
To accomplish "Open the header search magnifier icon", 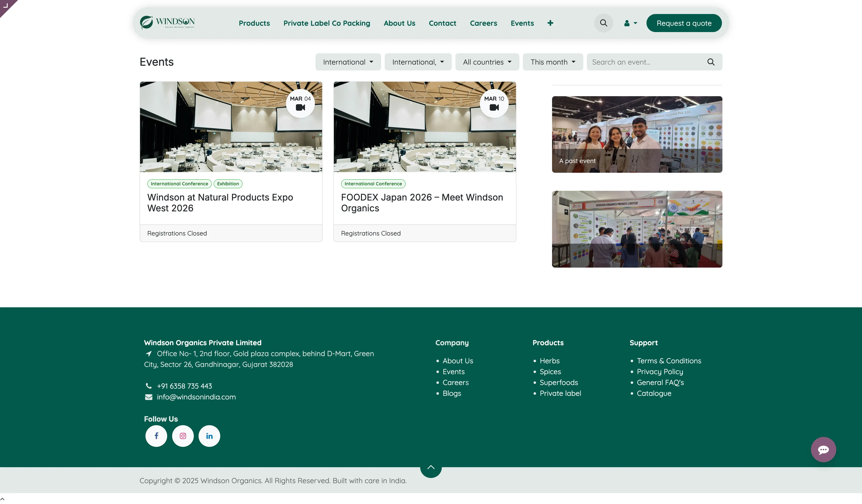I will coord(603,23).
